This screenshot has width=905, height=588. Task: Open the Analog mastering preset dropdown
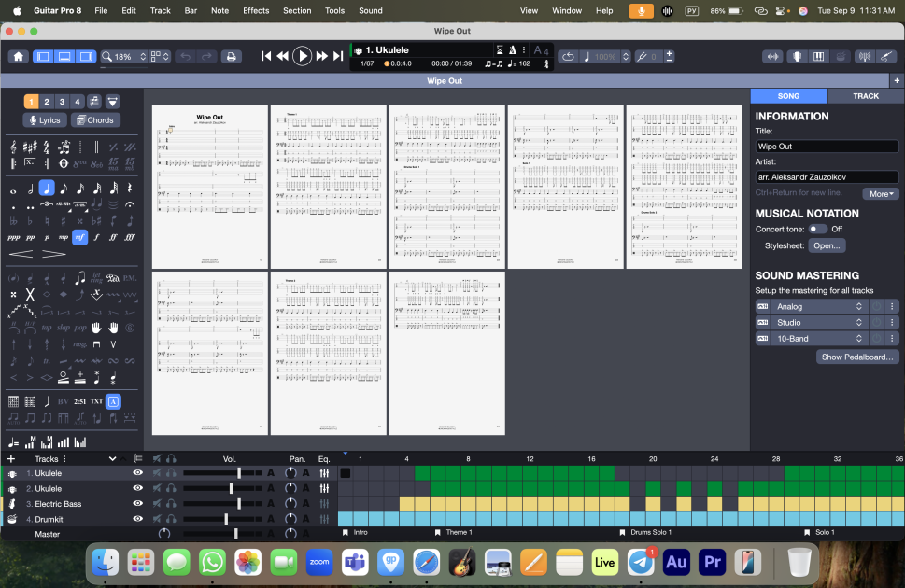(819, 306)
